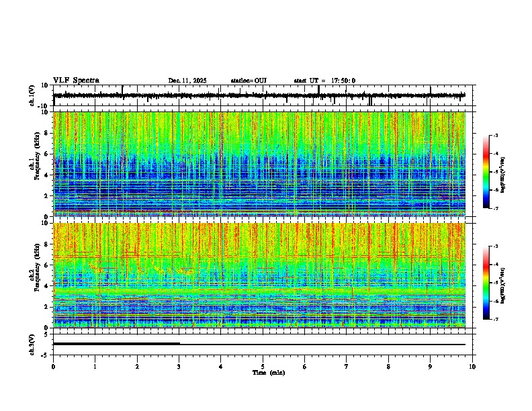Click the ch.1 voltage waveform trace

click(259, 95)
